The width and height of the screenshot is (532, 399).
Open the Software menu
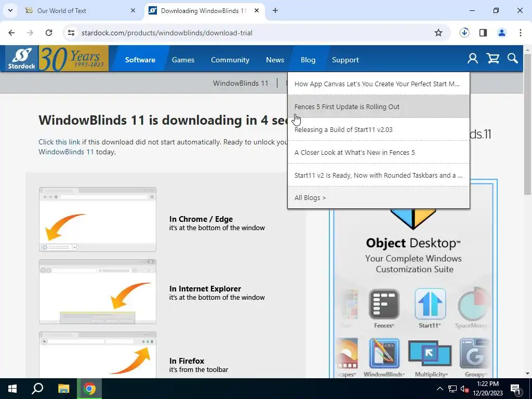click(x=140, y=60)
